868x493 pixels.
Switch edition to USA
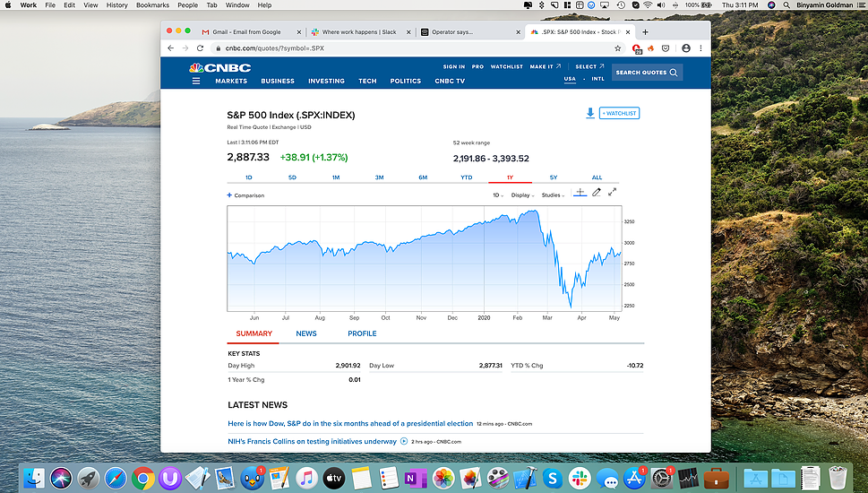[570, 79]
